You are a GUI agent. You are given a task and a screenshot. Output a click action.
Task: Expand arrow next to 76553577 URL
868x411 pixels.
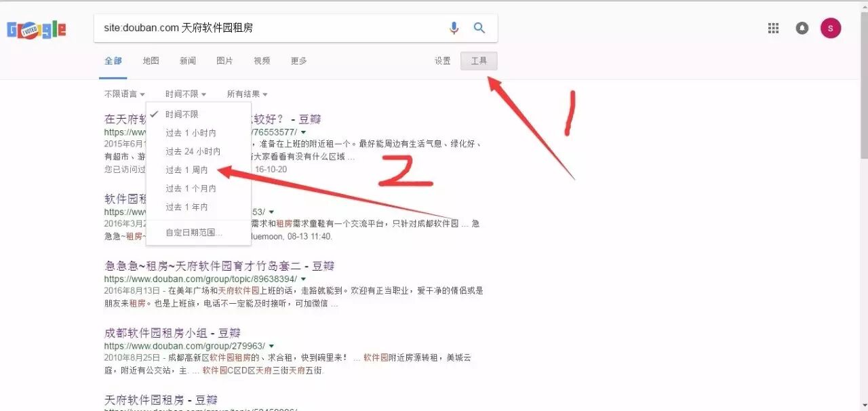click(x=303, y=132)
